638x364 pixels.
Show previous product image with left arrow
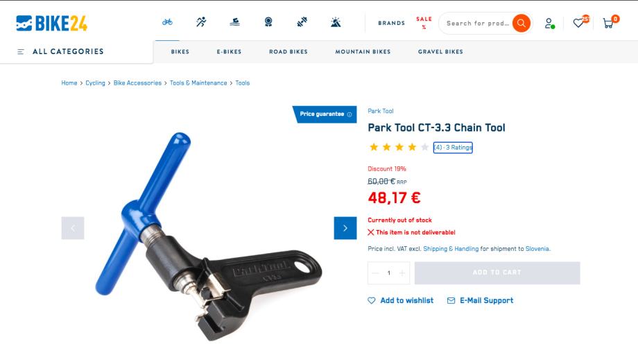(x=73, y=228)
